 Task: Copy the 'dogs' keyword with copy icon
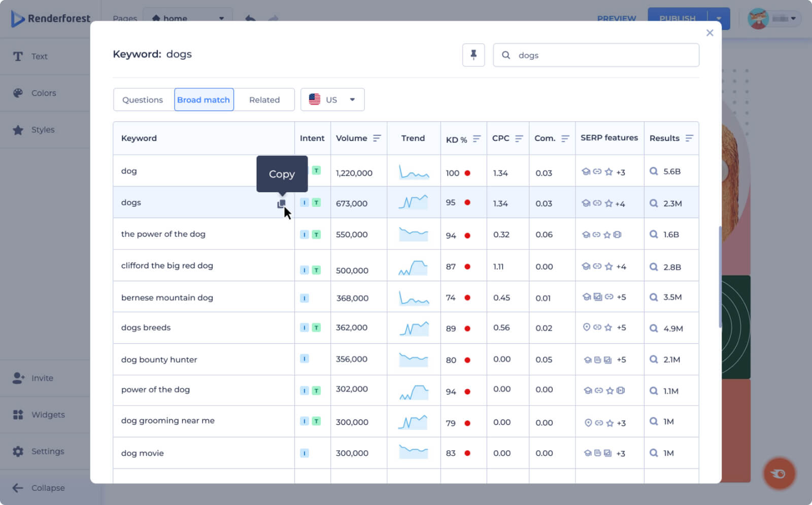point(281,203)
